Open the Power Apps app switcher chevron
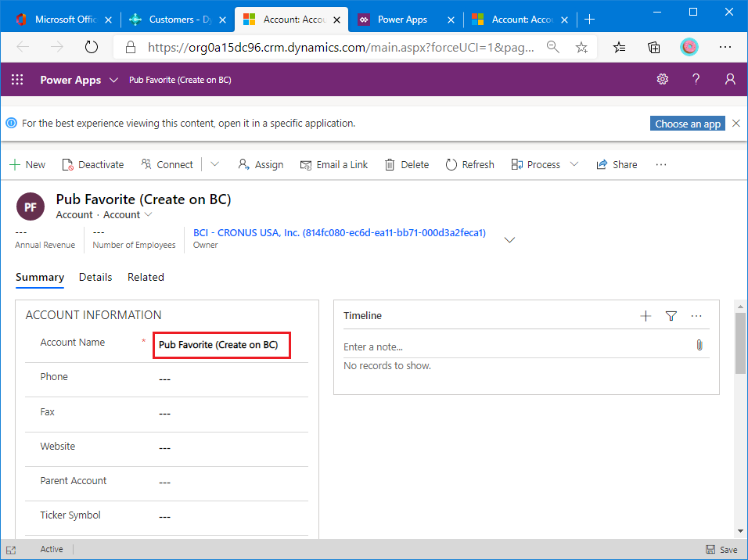The image size is (748, 560). (113, 80)
